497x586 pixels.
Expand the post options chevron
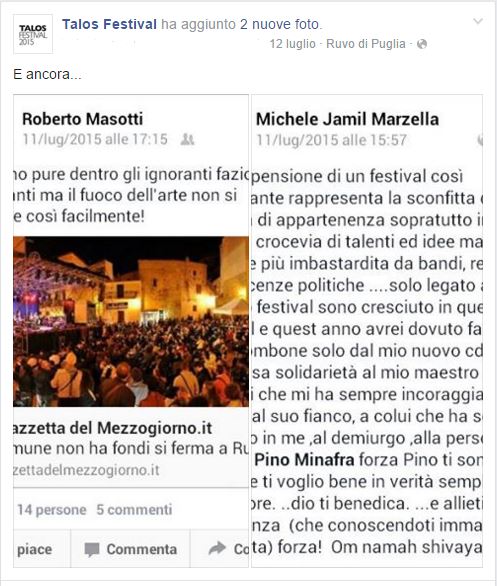478,21
